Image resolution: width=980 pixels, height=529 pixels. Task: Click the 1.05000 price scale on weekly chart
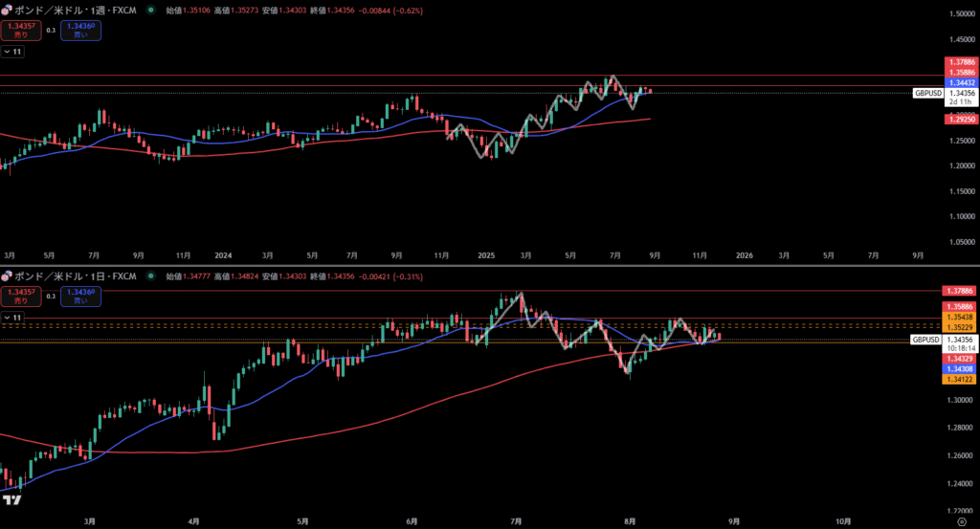(x=963, y=242)
